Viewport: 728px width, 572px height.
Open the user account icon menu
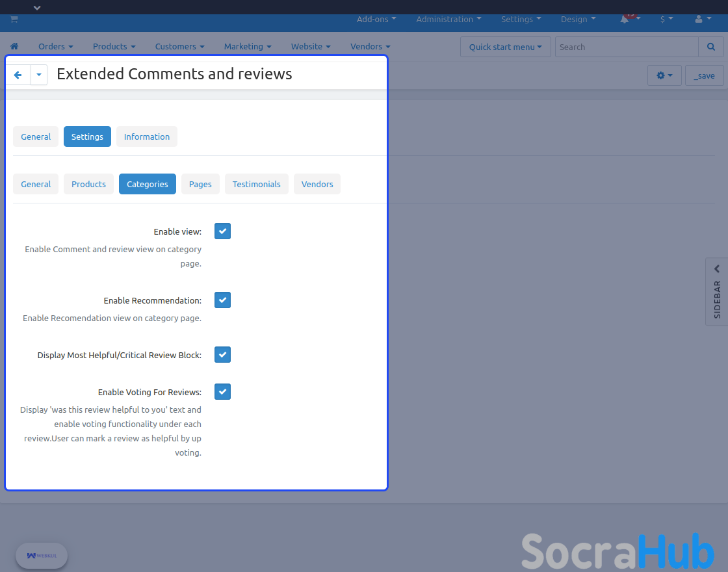click(699, 19)
